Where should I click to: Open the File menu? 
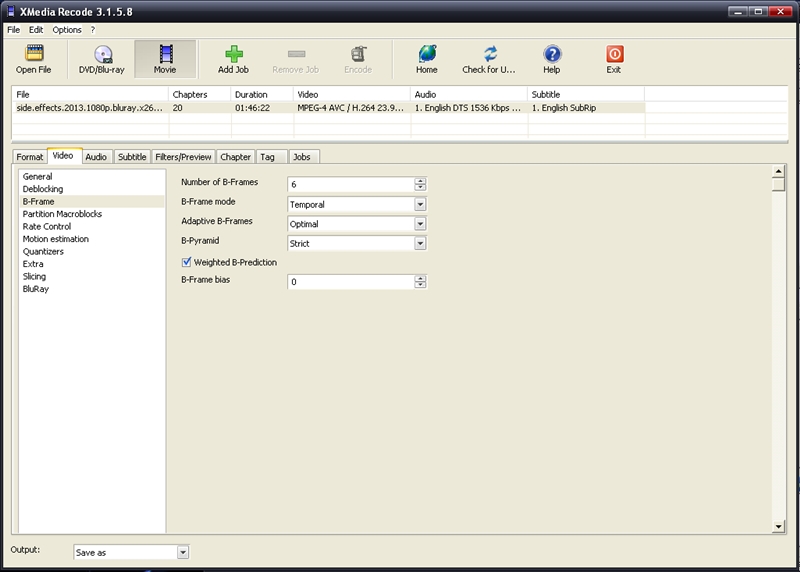tap(13, 30)
